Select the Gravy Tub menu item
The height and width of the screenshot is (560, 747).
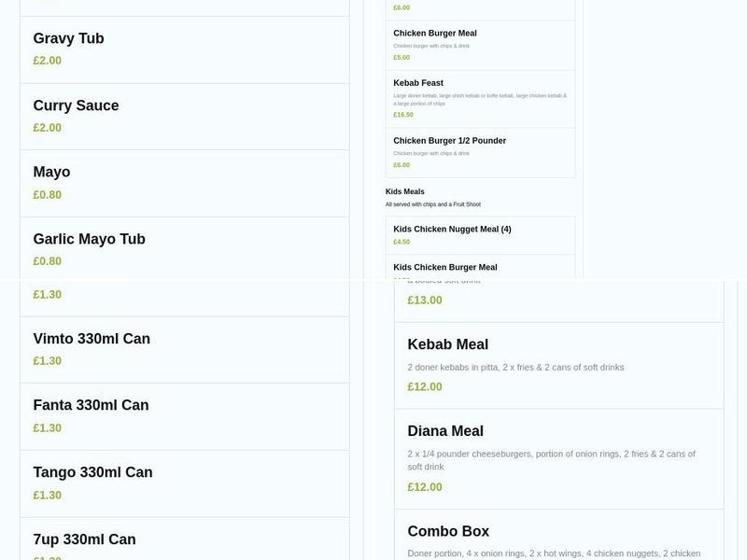[68, 38]
